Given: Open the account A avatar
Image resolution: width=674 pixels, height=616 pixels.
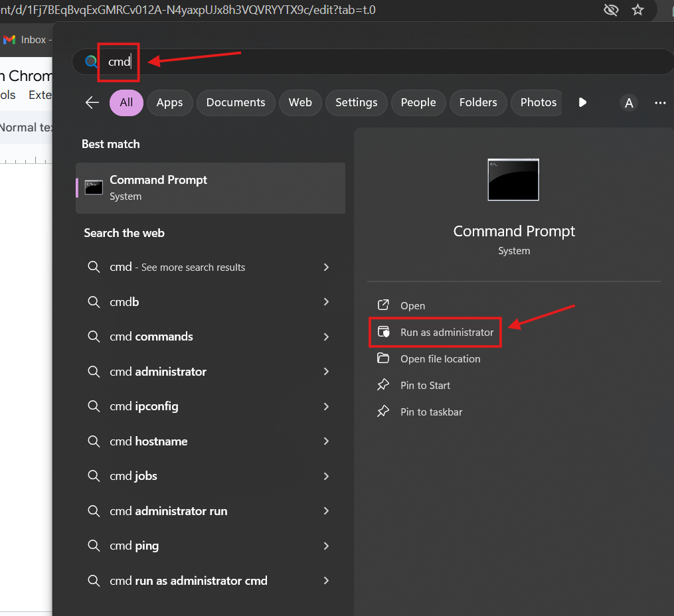Looking at the screenshot, I should [628, 103].
